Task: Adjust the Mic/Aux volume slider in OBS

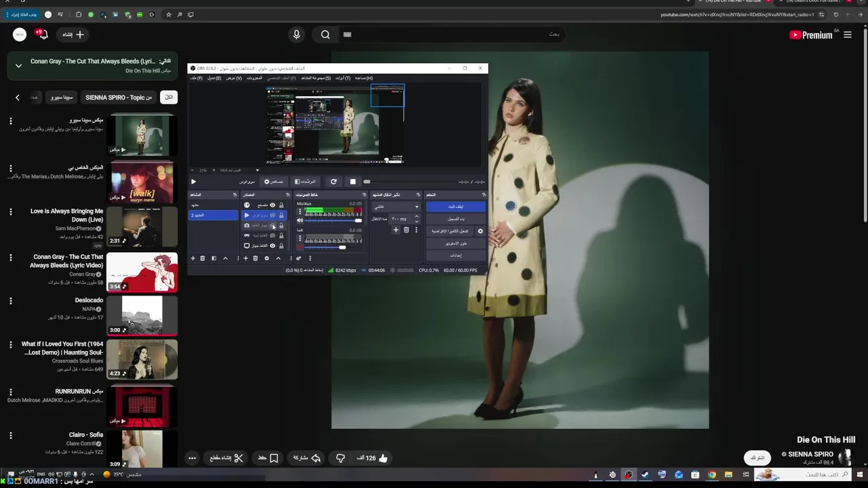Action: (x=332, y=220)
